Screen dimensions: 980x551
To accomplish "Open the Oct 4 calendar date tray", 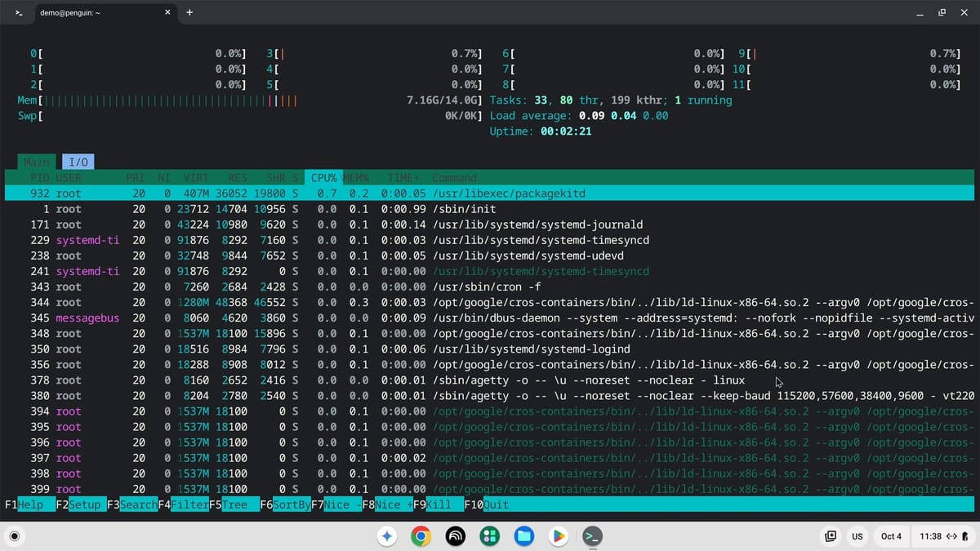I will click(x=891, y=536).
